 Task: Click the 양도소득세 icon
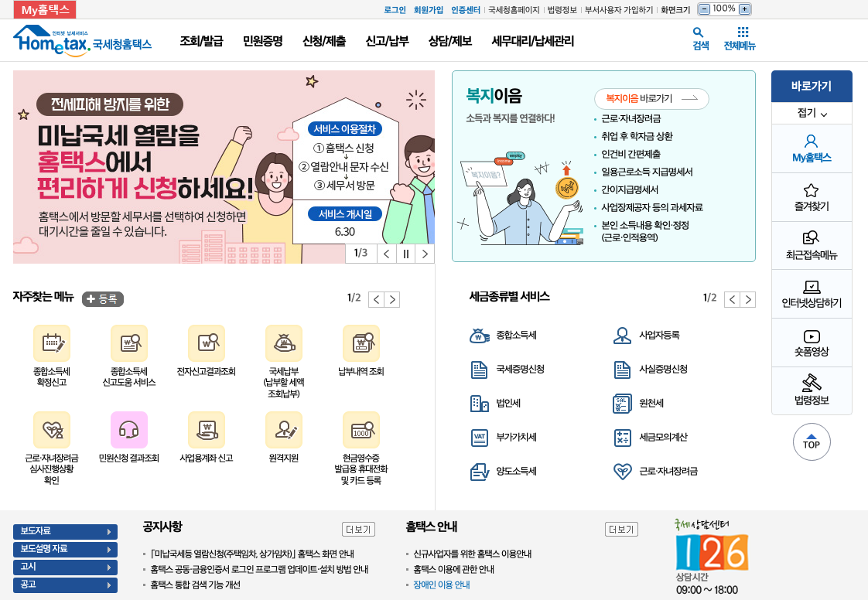point(480,472)
